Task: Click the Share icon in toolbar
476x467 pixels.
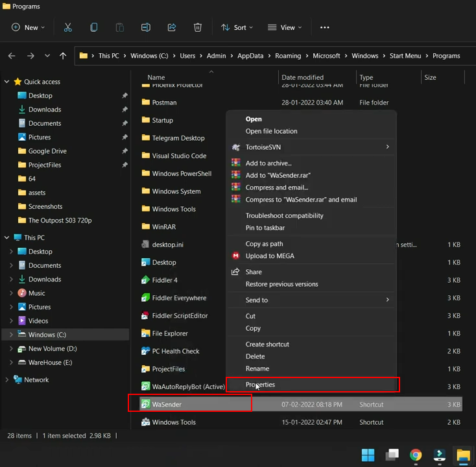Action: pyautogui.click(x=172, y=28)
